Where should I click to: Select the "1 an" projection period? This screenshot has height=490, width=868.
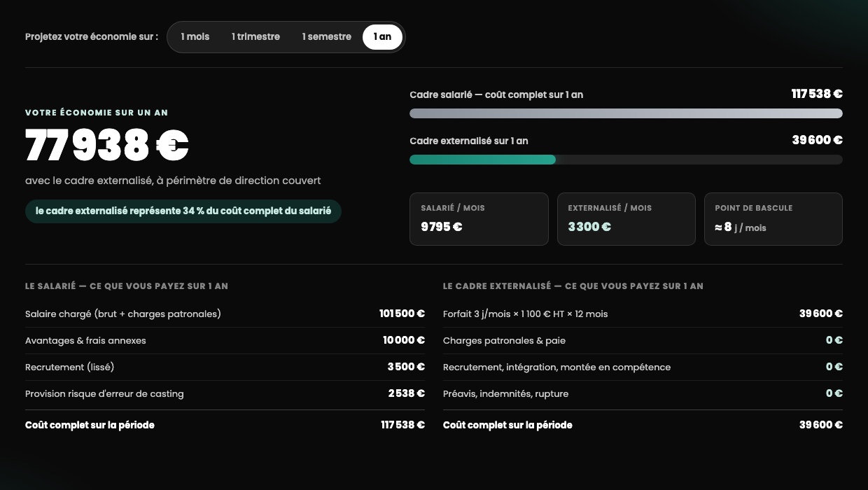tap(382, 37)
